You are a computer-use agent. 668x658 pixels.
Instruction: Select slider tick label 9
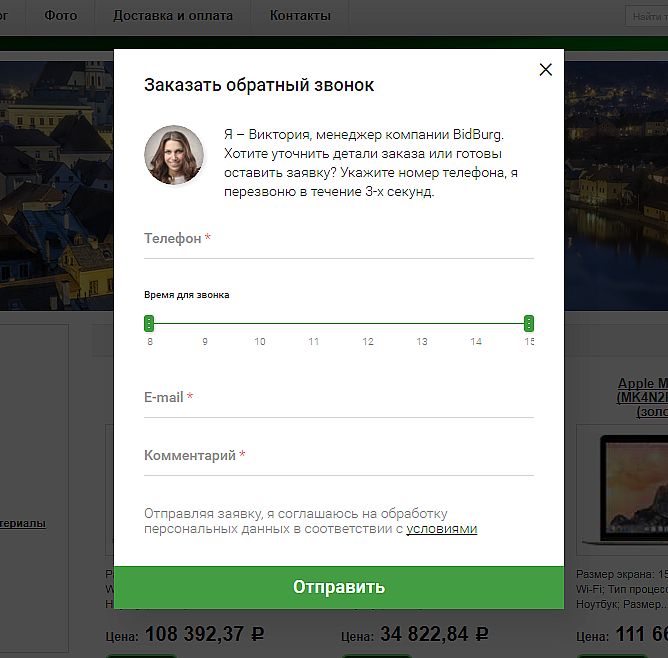coord(205,342)
